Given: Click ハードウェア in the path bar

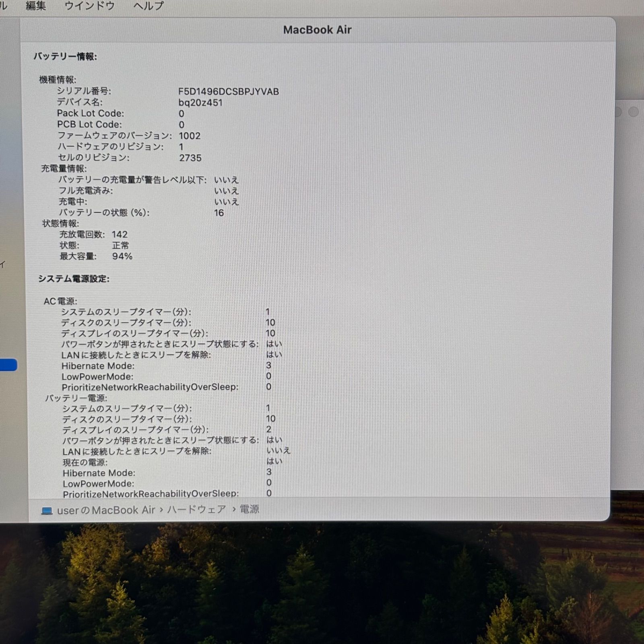Looking at the screenshot, I should (x=196, y=510).
